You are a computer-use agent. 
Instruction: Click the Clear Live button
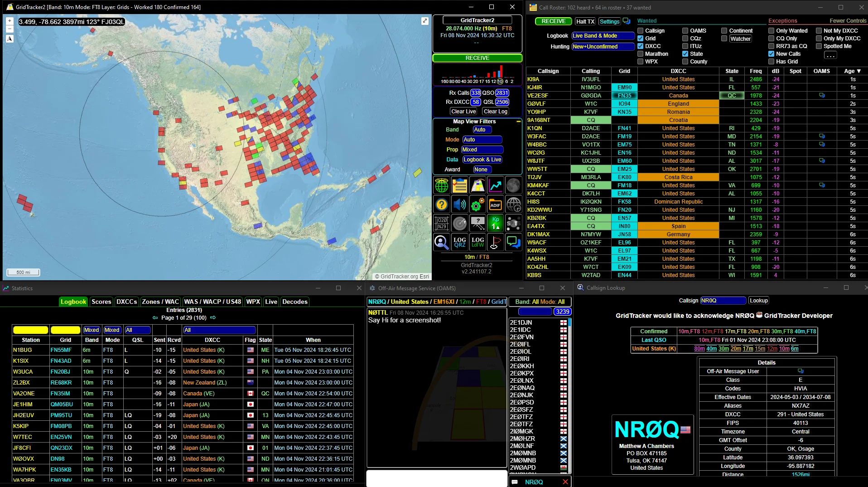point(463,112)
